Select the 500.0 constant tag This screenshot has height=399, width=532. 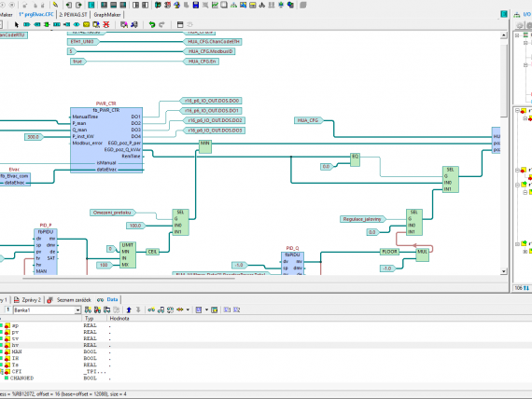pos(34,137)
